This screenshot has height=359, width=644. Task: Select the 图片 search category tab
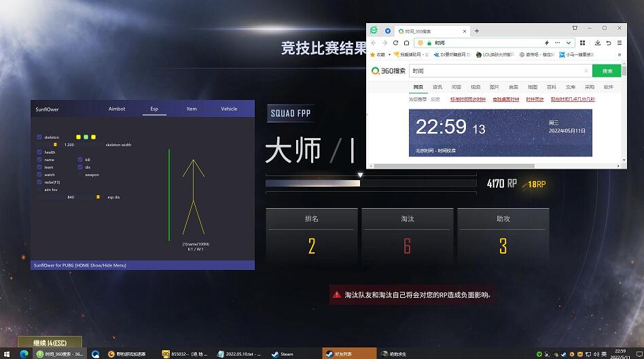click(x=494, y=87)
